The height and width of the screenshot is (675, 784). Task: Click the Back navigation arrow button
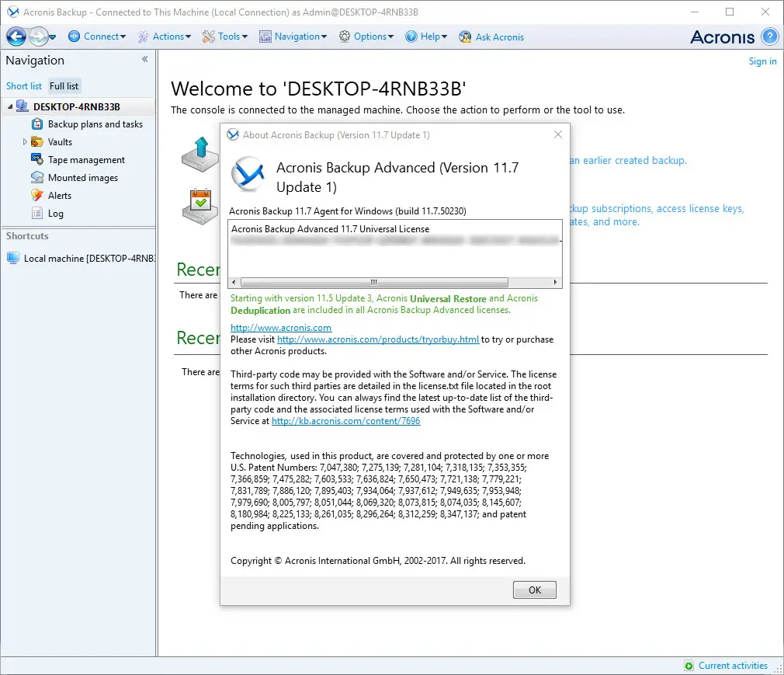(x=16, y=37)
